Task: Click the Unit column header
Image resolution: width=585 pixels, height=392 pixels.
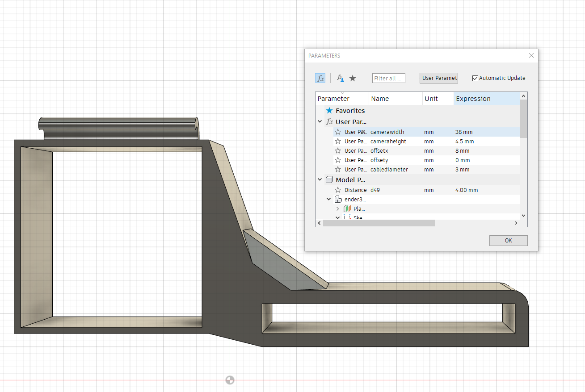Action: pyautogui.click(x=438, y=99)
